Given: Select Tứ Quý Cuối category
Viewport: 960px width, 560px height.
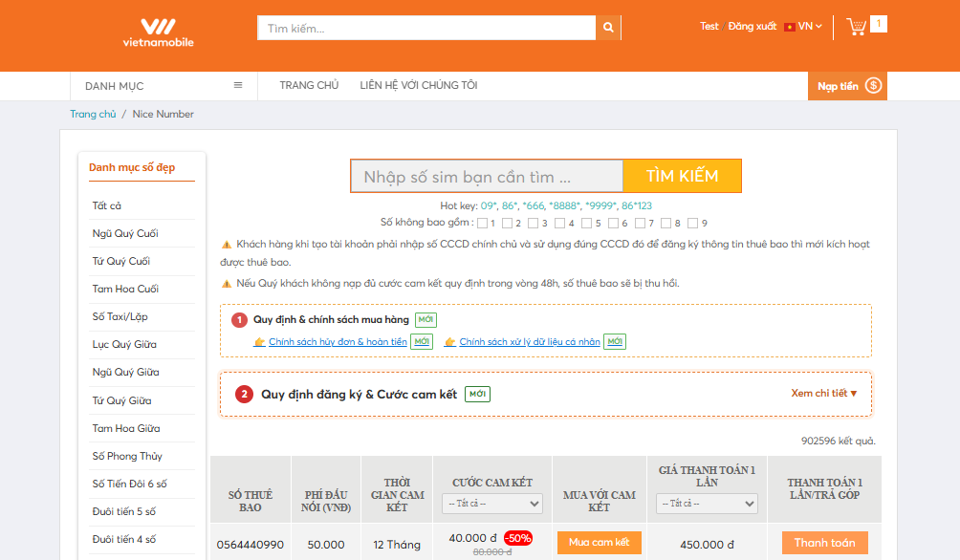Looking at the screenshot, I should click(x=121, y=261).
